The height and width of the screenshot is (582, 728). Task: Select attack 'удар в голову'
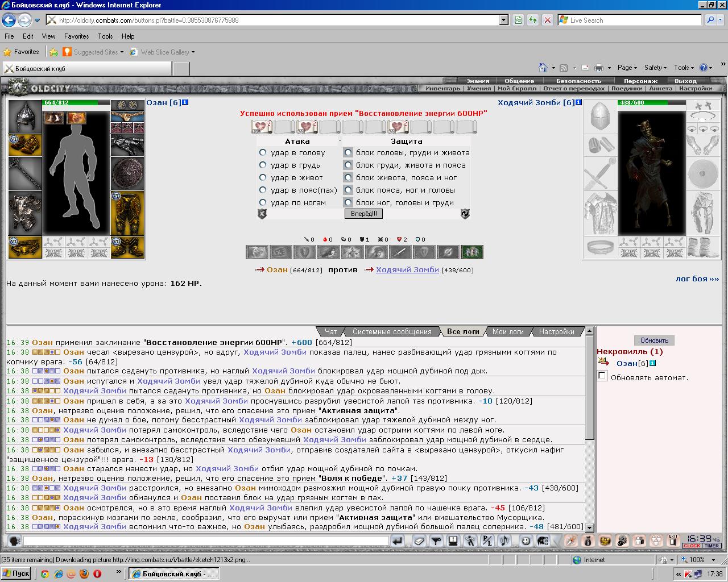(263, 152)
